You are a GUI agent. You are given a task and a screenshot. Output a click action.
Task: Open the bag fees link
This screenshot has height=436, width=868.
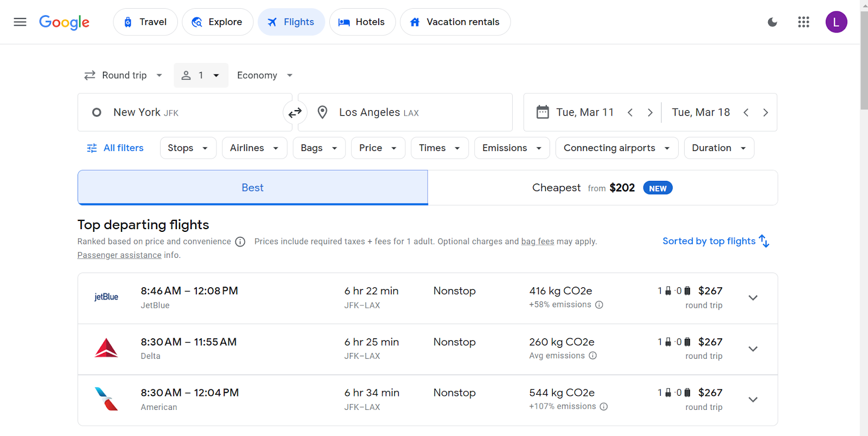pyautogui.click(x=538, y=242)
